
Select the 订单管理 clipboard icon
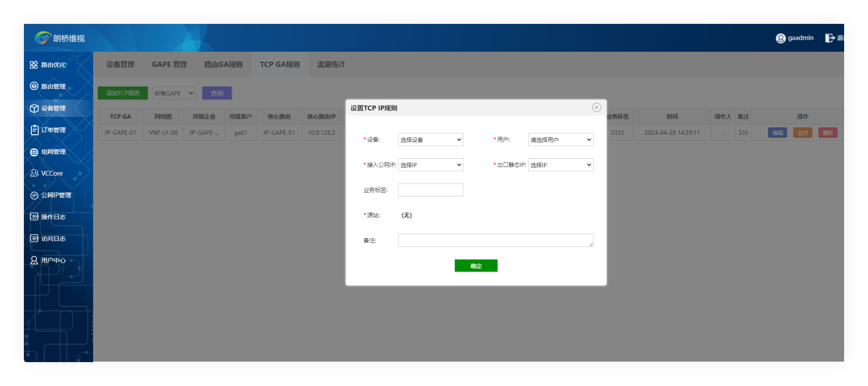click(x=34, y=130)
